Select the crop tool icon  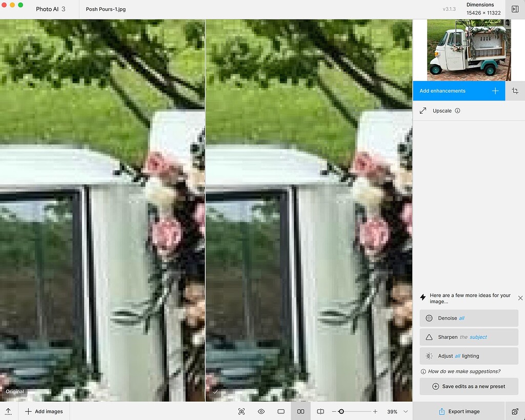pos(515,90)
